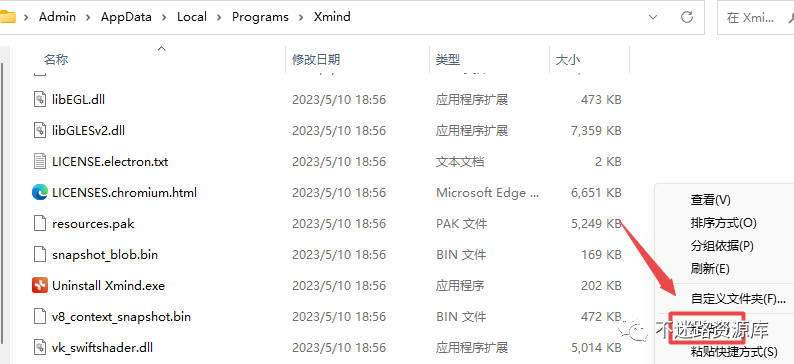Sort by the 修改日期 column header
The width and height of the screenshot is (794, 364).
click(x=315, y=59)
